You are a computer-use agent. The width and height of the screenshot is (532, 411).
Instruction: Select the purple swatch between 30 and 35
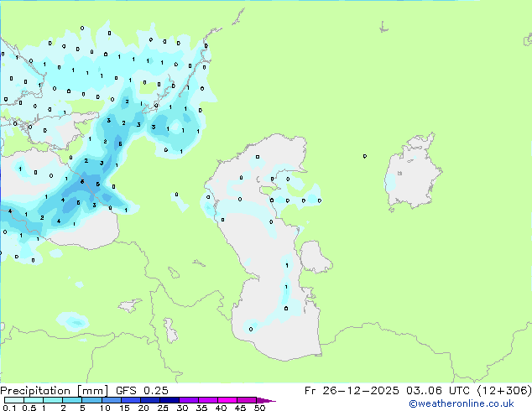pos(189,400)
